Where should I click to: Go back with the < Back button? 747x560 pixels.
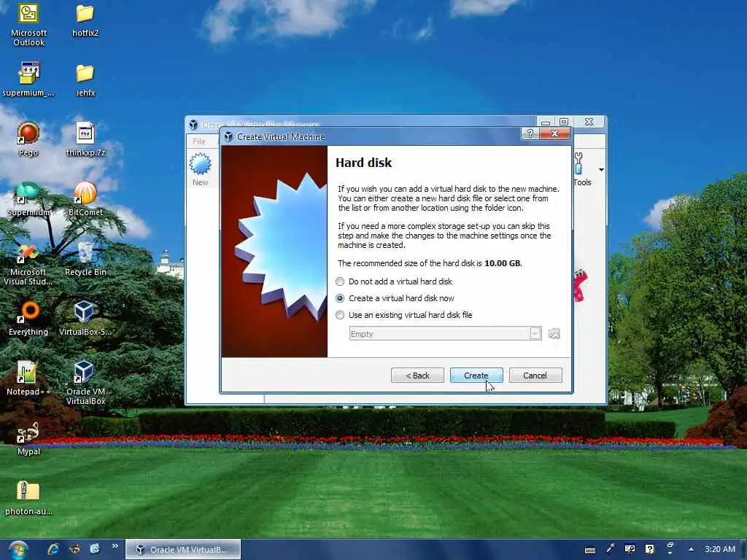417,376
